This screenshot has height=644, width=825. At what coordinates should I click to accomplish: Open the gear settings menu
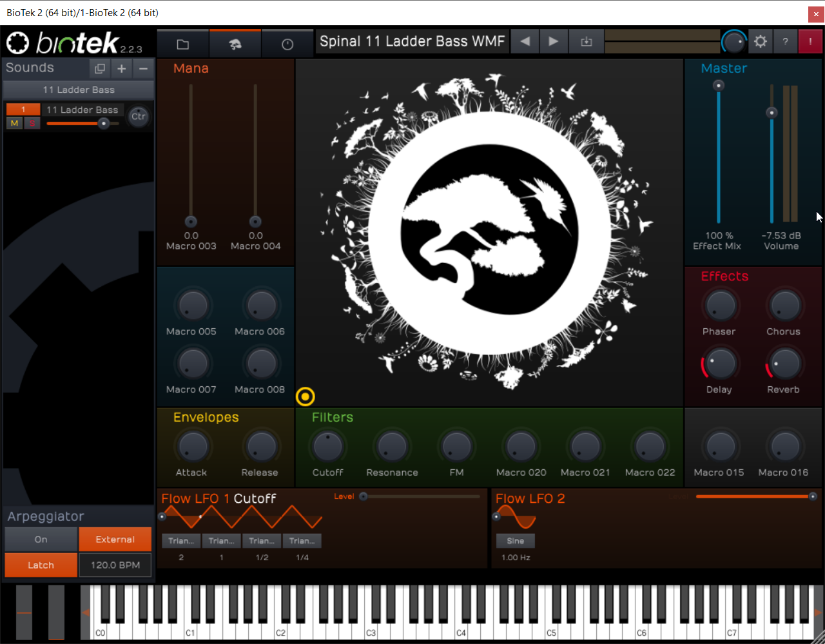pos(761,41)
